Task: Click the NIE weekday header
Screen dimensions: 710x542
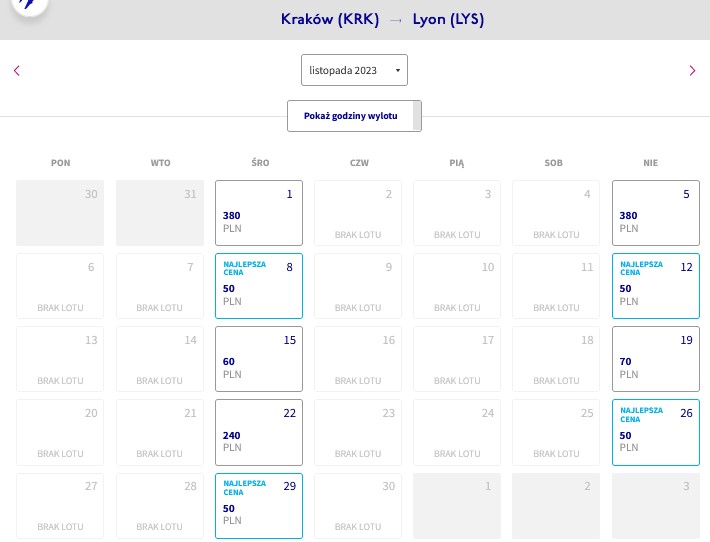Action: (651, 163)
